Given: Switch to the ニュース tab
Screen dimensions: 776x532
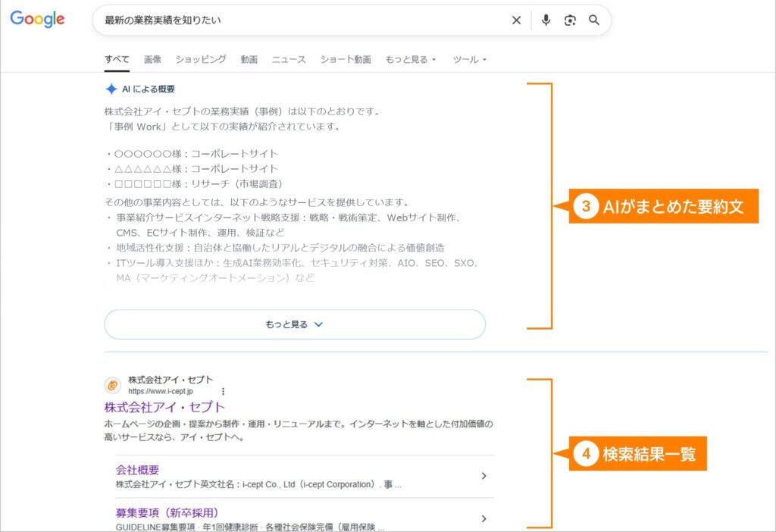Looking at the screenshot, I should point(289,57).
